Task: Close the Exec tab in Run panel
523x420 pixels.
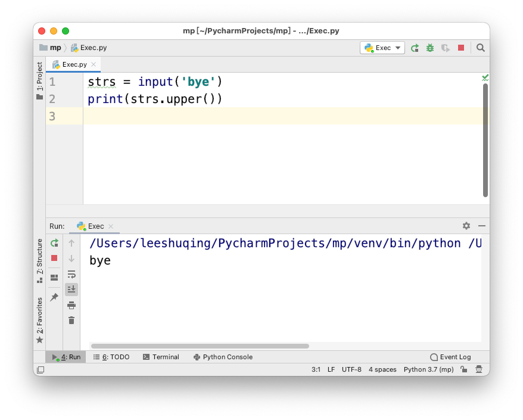Action: 111,226
